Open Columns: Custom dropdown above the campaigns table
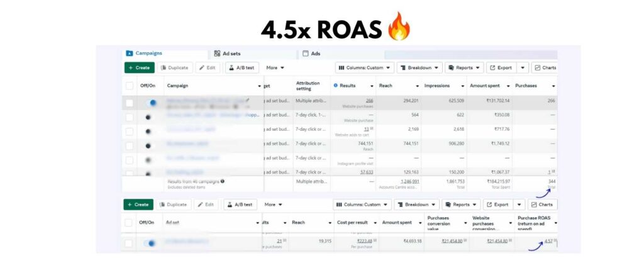Viewport: 644px width, 258px height. (x=364, y=68)
